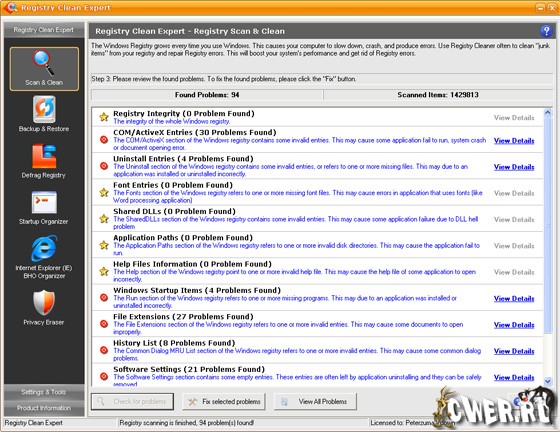Open Backup & Restore from sidebar
This screenshot has width=560, height=432.
44,114
